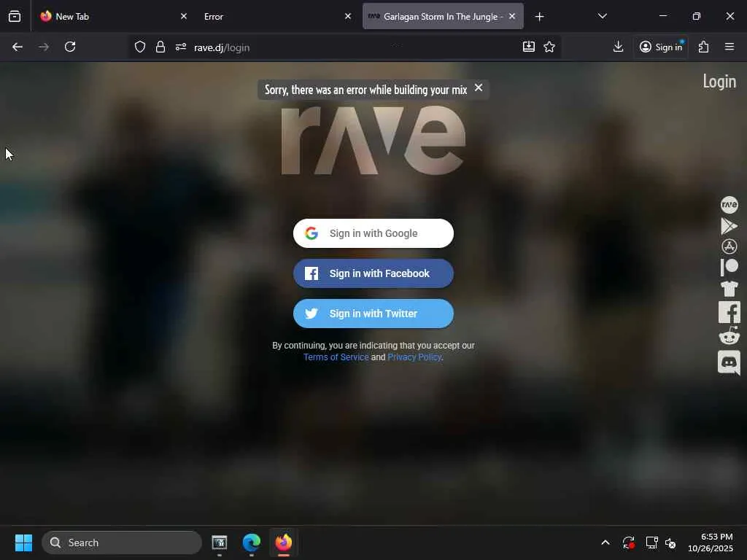
Task: Open Firefox from the taskbar
Action: [x=284, y=542]
